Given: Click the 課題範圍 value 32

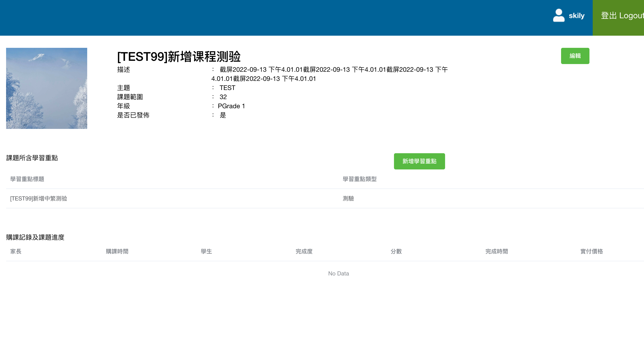Looking at the screenshot, I should point(223,97).
